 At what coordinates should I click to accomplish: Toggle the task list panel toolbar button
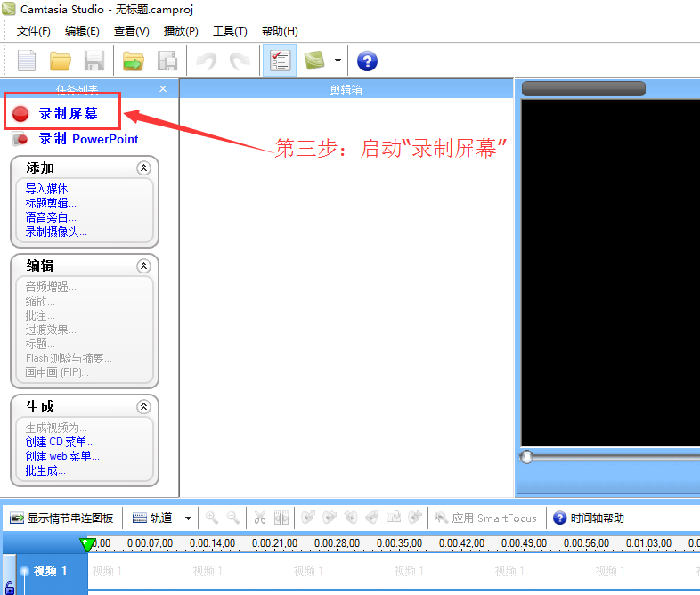[x=279, y=61]
